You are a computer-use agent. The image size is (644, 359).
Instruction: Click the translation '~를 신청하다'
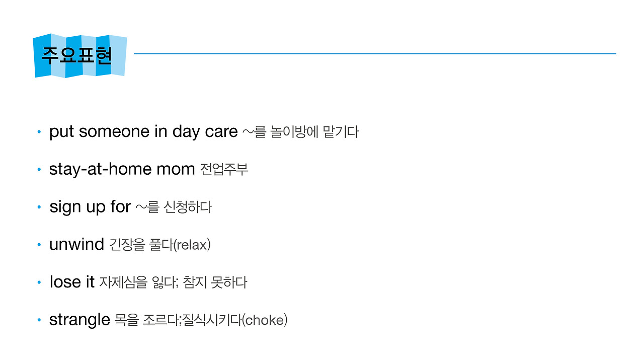pos(174,207)
